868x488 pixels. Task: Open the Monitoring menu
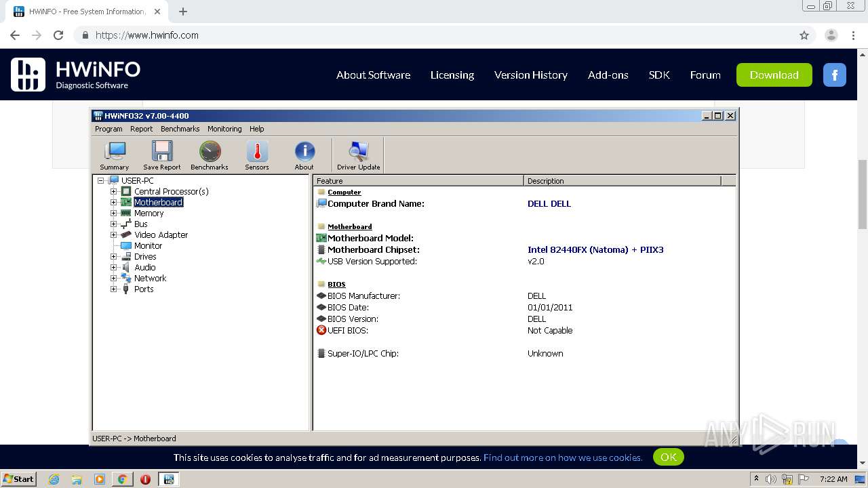[224, 129]
